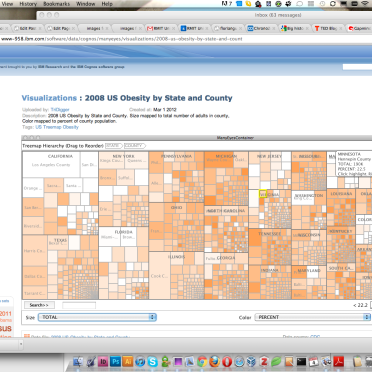Screen dimensions: 372x372
Task: Click the OHIO state label in treemap
Action: click(177, 208)
